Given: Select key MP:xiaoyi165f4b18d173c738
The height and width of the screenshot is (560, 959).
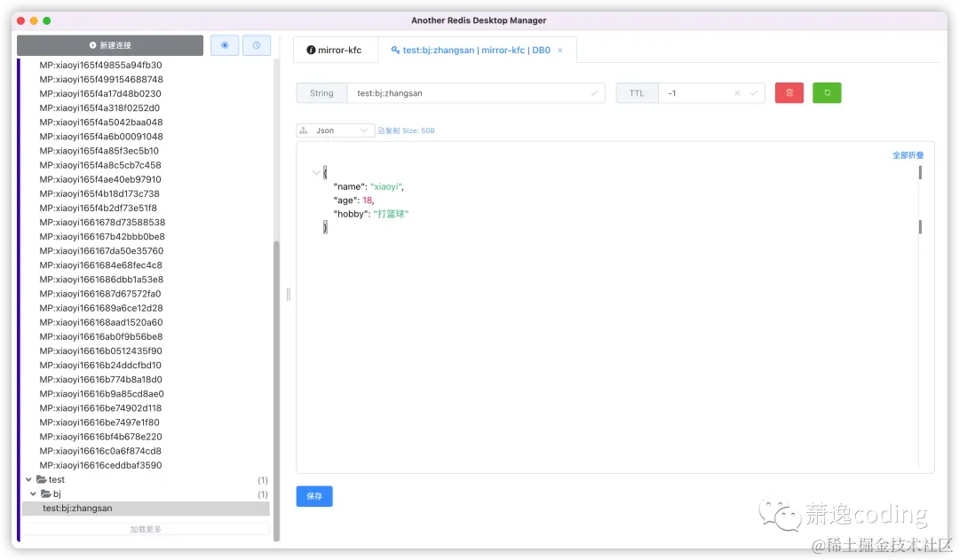Looking at the screenshot, I should pos(99,193).
